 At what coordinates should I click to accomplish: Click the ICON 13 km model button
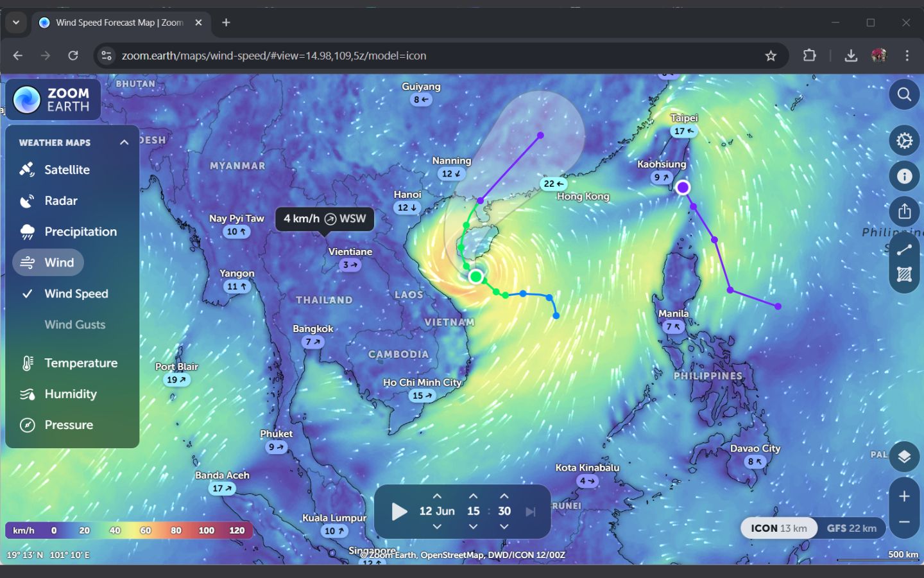tap(778, 528)
